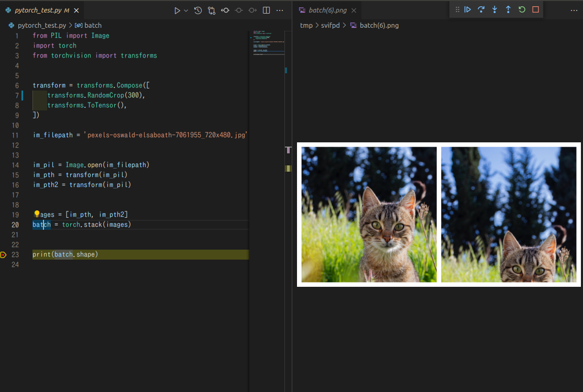Close the batch(6).png tab

pos(354,10)
